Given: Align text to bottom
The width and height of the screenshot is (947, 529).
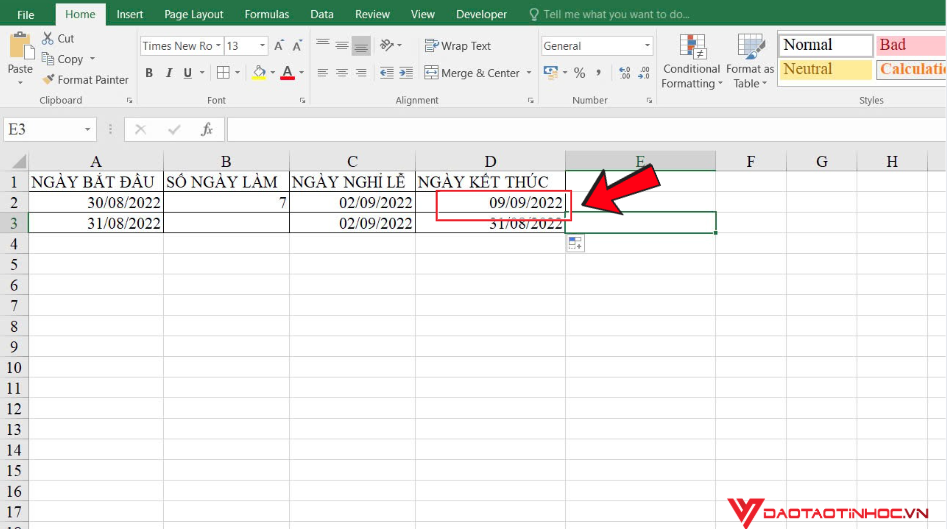Looking at the screenshot, I should point(361,46).
